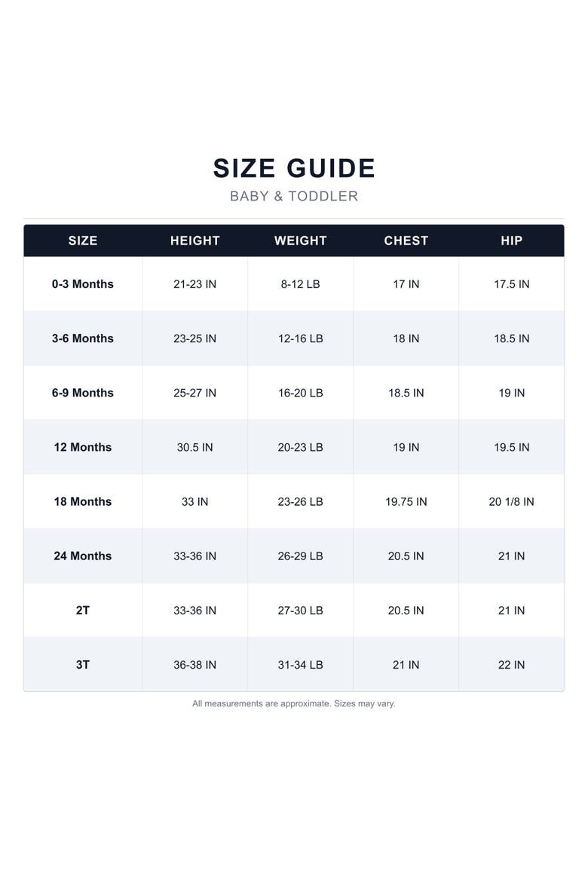Select the 18 Months row label
The height and width of the screenshot is (882, 588).
[83, 502]
